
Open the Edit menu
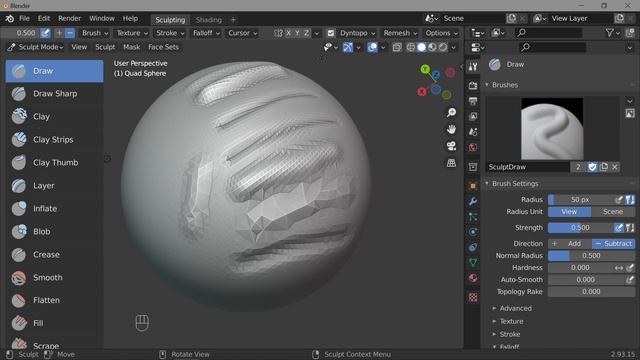[x=44, y=18]
